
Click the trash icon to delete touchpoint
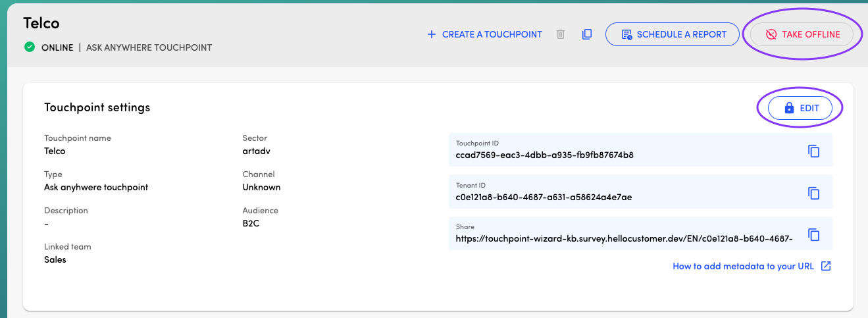pos(561,34)
